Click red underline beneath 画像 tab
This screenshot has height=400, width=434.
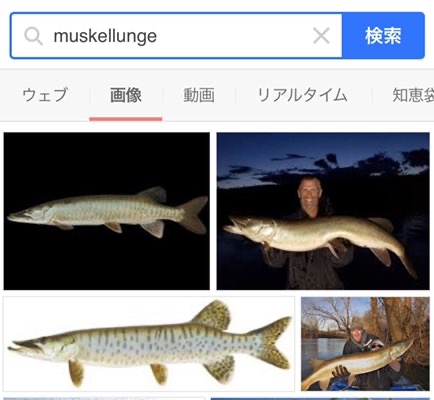click(x=126, y=119)
